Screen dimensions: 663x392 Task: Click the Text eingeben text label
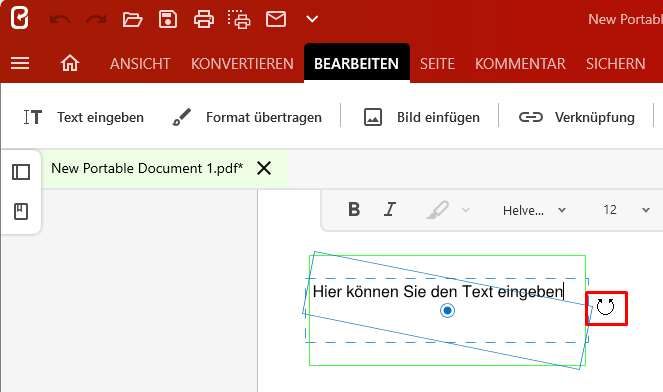(101, 117)
